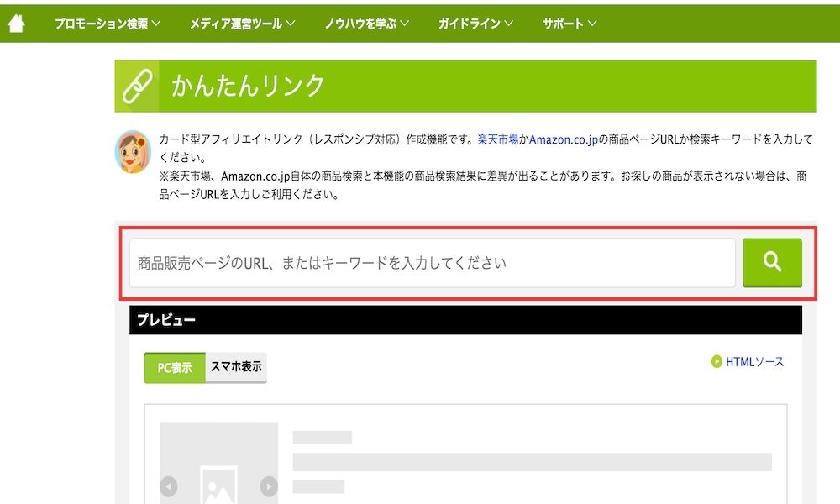Screen dimensions: 840x504
Task: Show the previous preview image arrow
Action: [x=169, y=486]
